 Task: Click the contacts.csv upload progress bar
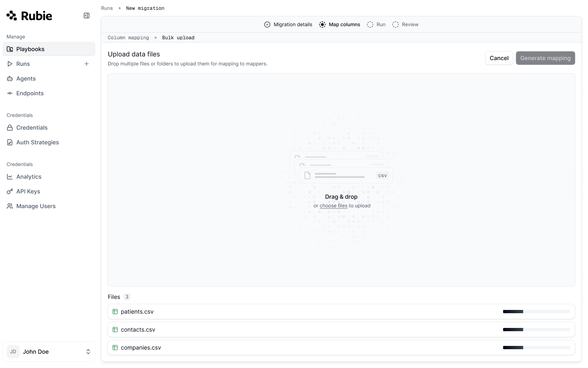[x=536, y=330]
